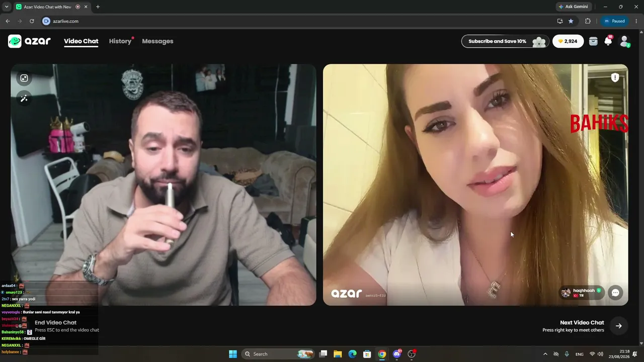This screenshot has width=644, height=362.
Task: Open the item inventory box icon
Action: pos(593,41)
